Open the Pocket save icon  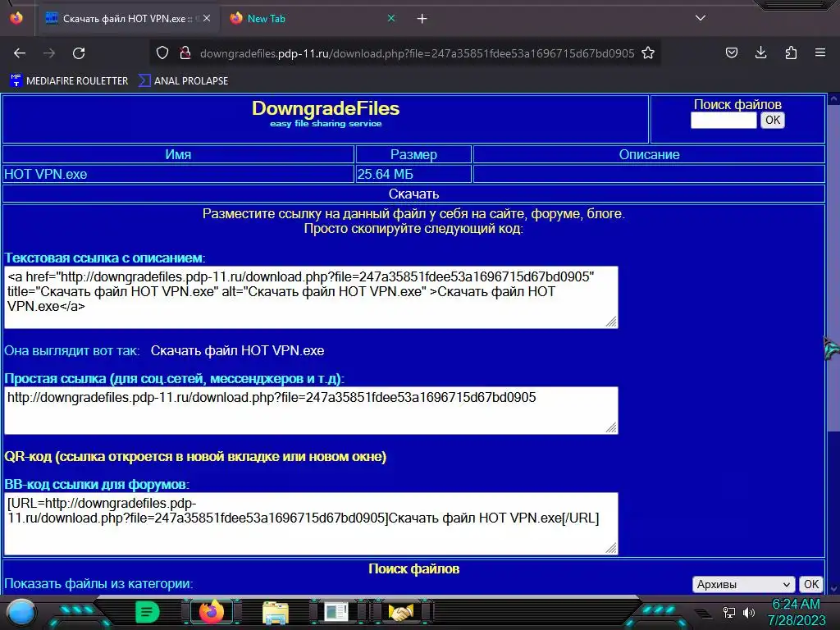[731, 52]
